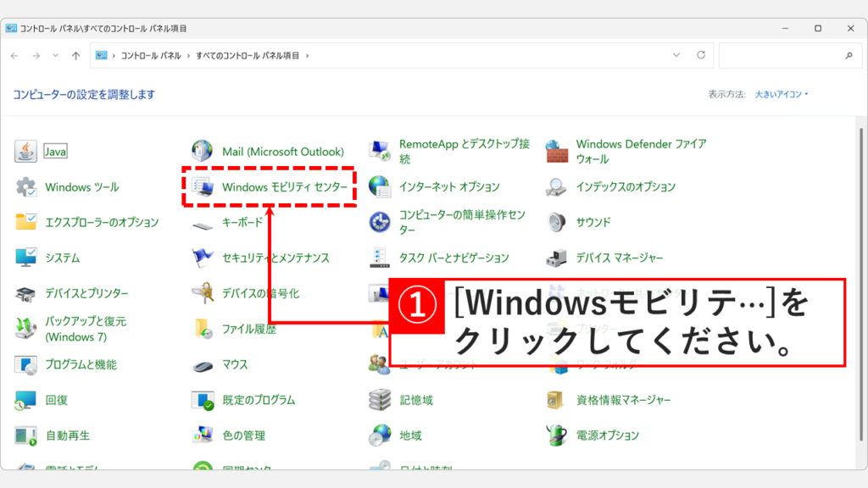This screenshot has width=868, height=488.
Task: Click the バックアップと復元 (Windows 7) icon
Action: tap(25, 329)
